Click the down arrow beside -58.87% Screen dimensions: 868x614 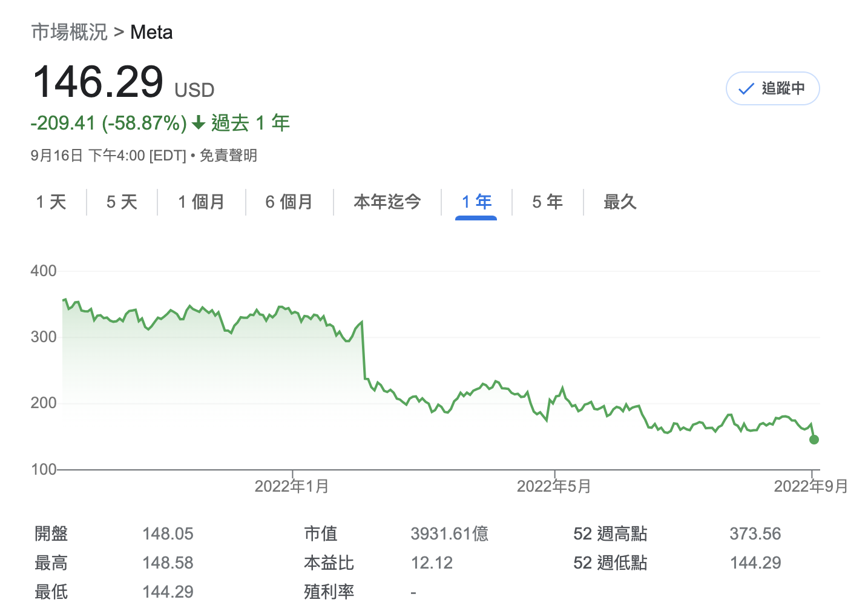199,124
